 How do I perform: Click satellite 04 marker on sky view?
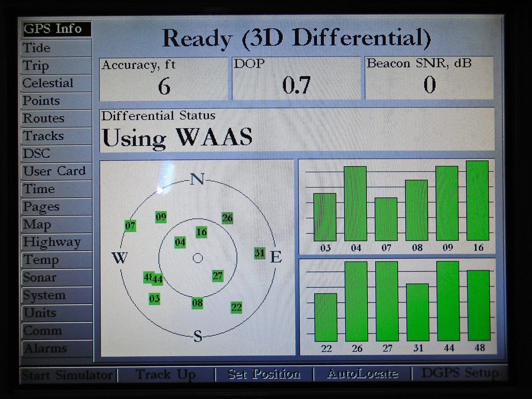180,242
